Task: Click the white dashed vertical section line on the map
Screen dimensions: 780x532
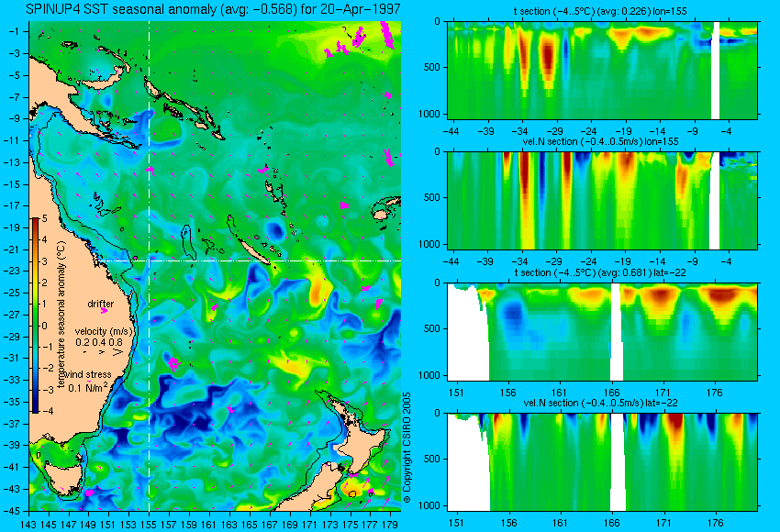Action: (x=150, y=266)
